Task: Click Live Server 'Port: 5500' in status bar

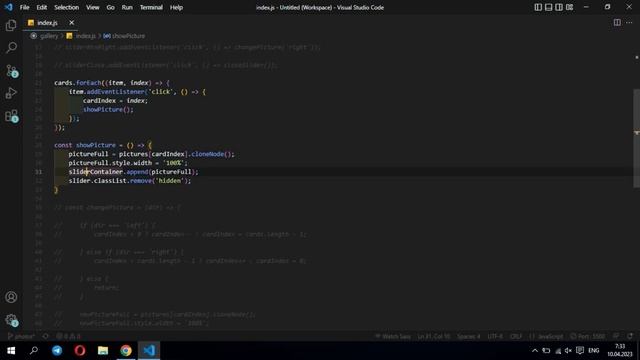Action: click(588, 337)
